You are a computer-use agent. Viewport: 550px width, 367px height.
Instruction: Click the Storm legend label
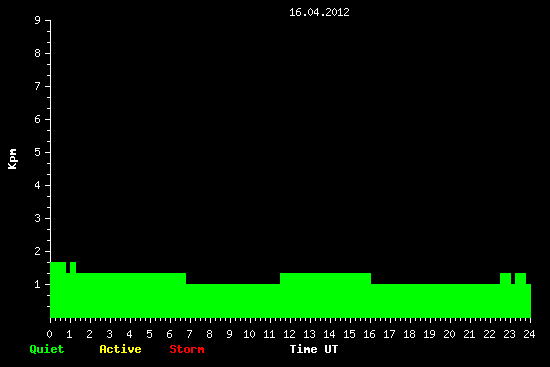(187, 349)
